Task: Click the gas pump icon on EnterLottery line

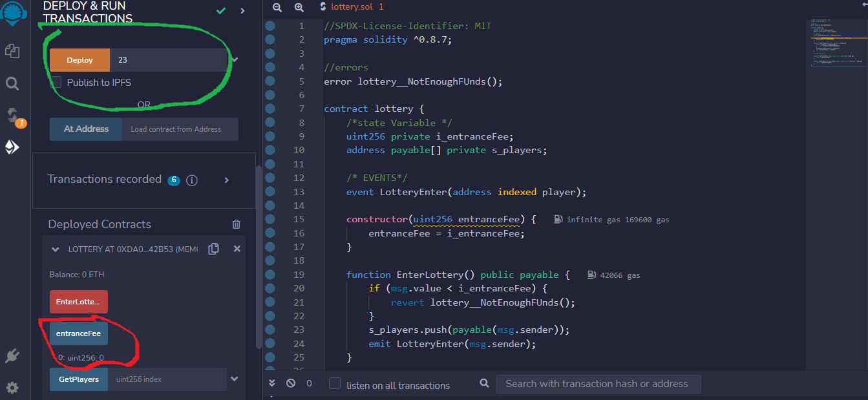Action: (x=592, y=275)
